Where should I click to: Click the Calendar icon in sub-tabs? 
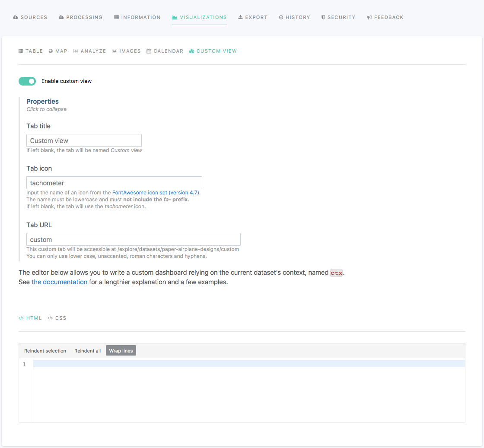(149, 51)
